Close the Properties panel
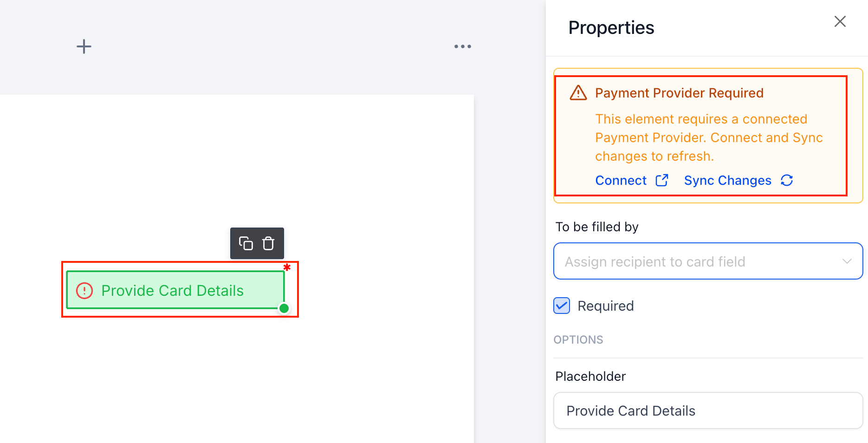868x443 pixels. click(840, 21)
